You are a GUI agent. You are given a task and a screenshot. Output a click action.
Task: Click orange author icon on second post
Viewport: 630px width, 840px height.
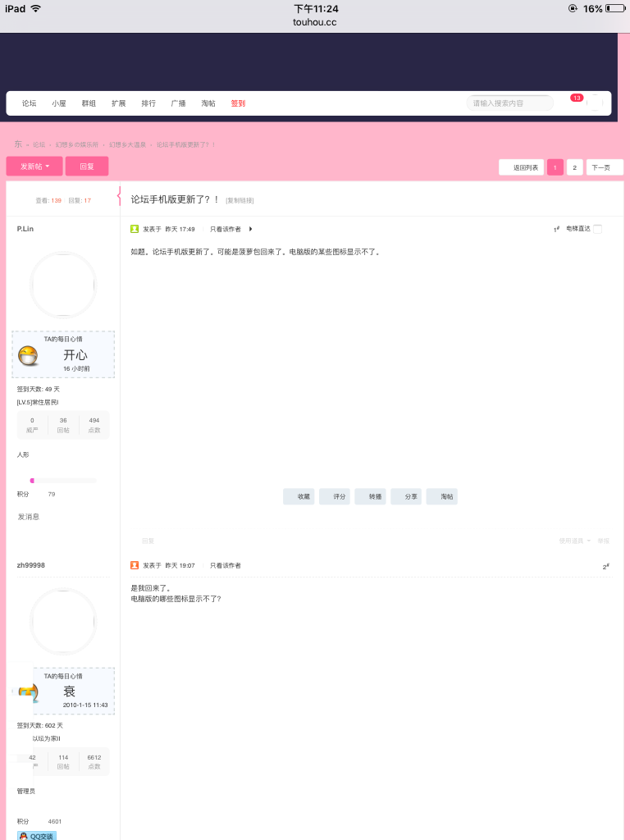point(135,565)
